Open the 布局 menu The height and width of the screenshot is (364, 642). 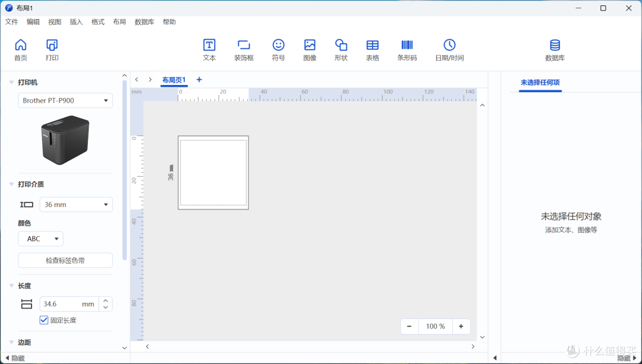point(119,22)
